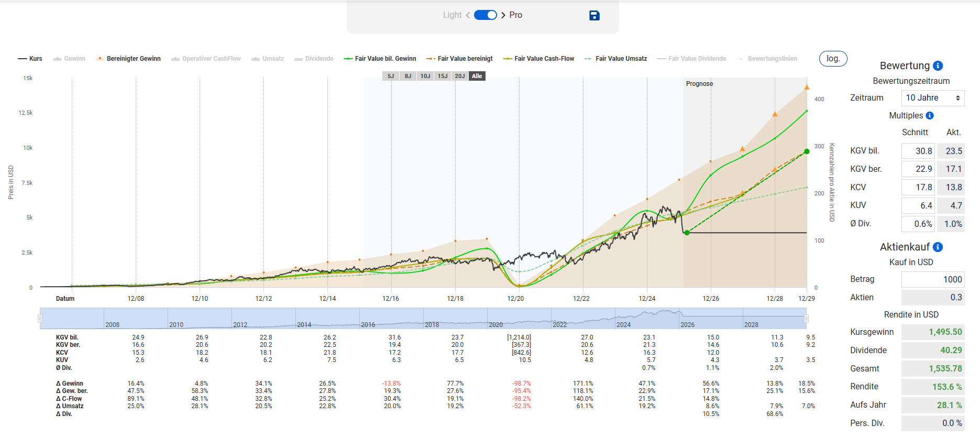
Task: Select the 5J time range tab
Action: pos(391,77)
